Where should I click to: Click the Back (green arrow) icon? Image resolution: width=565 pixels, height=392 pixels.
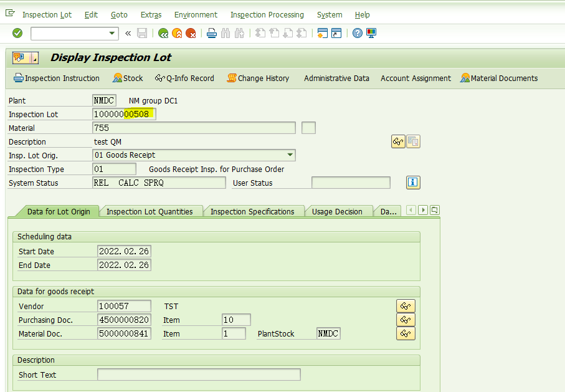[x=163, y=33]
